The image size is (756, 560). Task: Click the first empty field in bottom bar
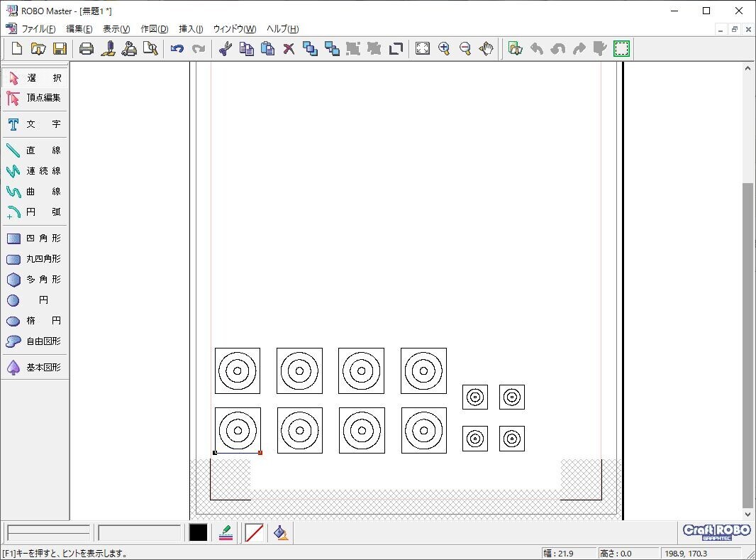48,532
